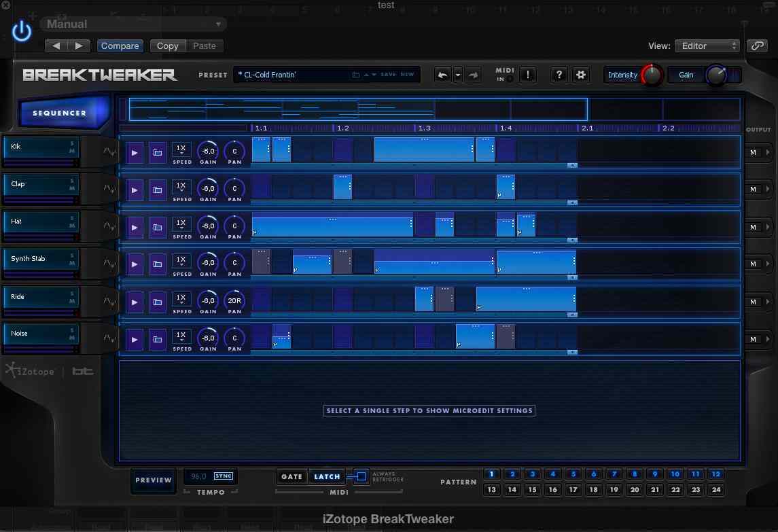Open Kik generator waveform icon
This screenshot has height=532, width=778.
[x=109, y=152]
